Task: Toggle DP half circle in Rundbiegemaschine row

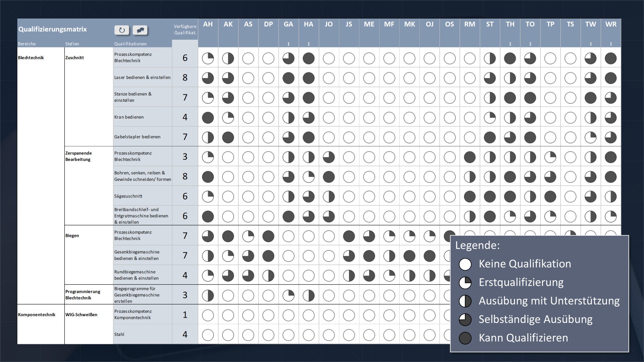Action: (268, 276)
